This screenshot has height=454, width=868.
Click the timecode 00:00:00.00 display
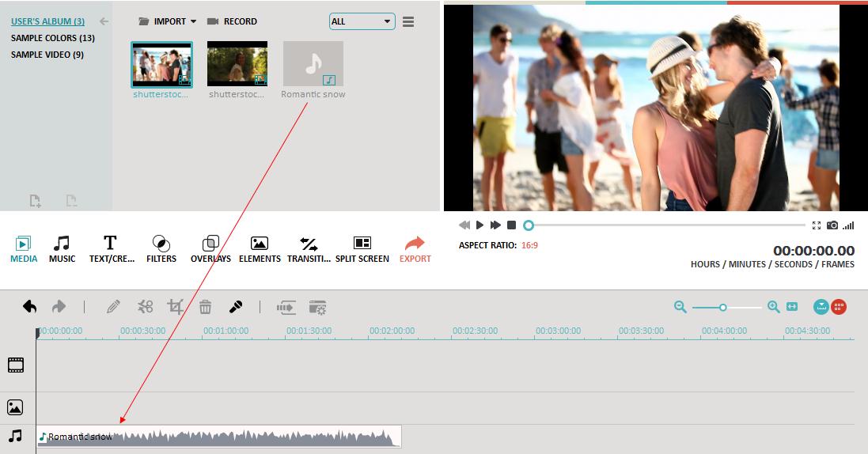tap(813, 251)
